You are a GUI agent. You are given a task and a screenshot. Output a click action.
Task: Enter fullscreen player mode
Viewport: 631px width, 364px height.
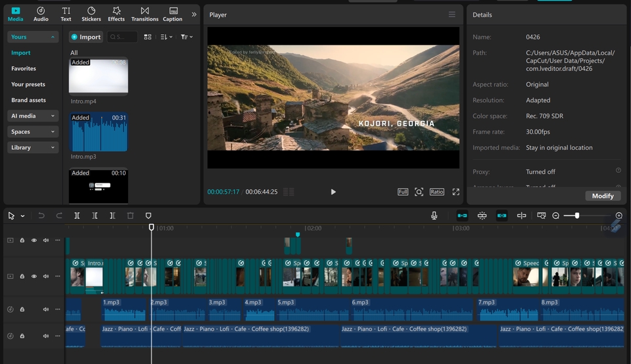click(x=456, y=192)
